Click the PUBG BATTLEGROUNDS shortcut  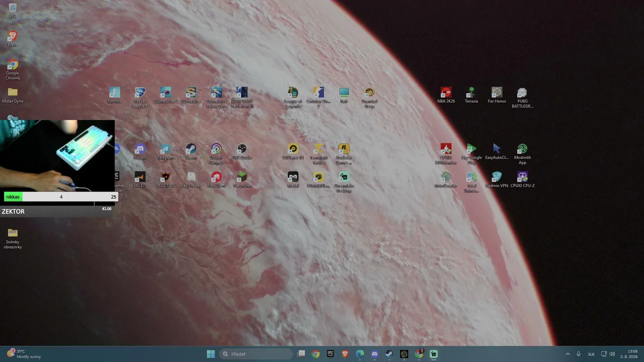(x=522, y=98)
